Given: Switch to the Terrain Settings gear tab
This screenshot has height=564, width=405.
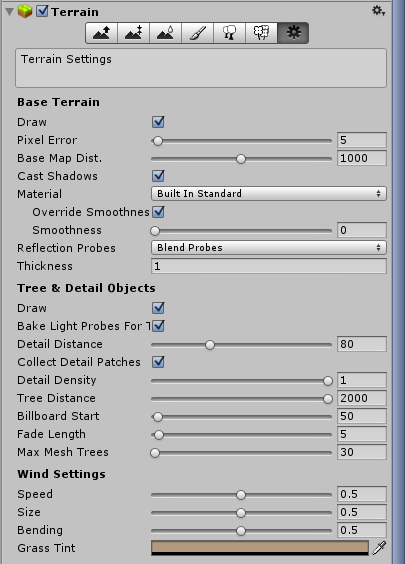Looking at the screenshot, I should [x=293, y=33].
